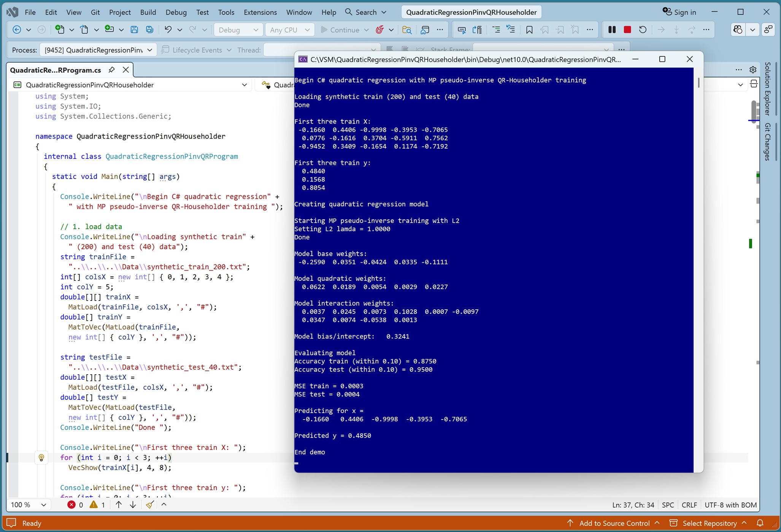
Task: Expand the Debug configuration dropdown
Action: point(238,30)
